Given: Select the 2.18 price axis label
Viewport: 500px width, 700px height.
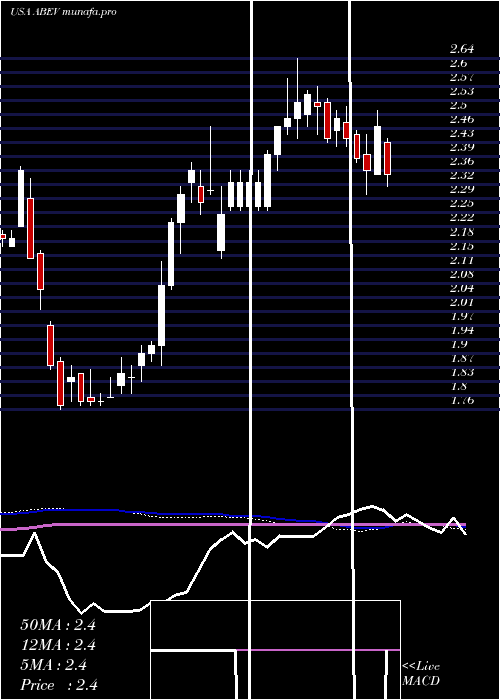Looking at the screenshot, I should point(462,232).
